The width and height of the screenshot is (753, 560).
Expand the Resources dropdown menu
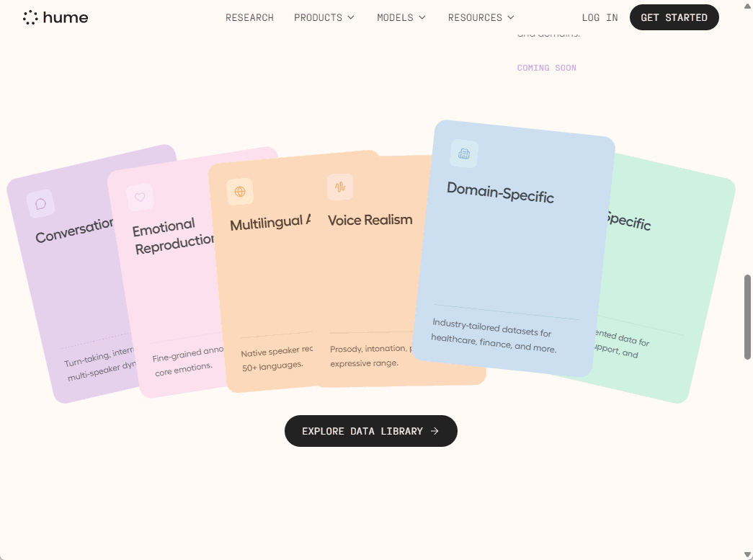pos(481,17)
